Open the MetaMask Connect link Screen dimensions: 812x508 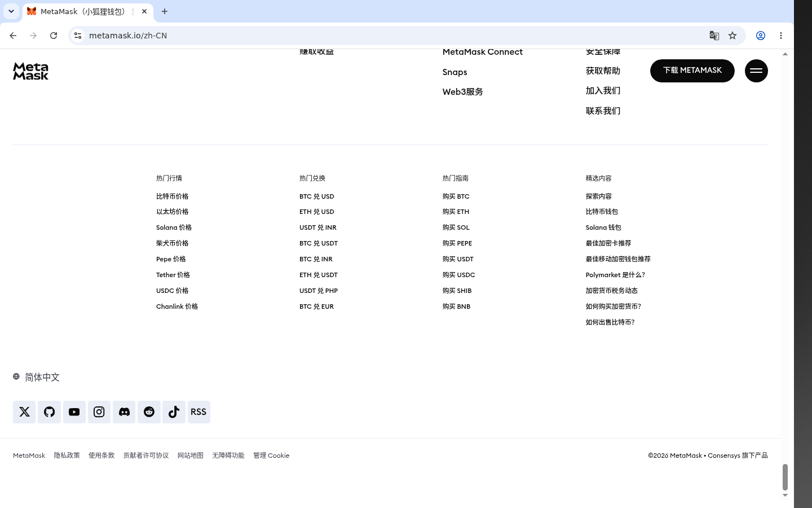click(x=483, y=52)
